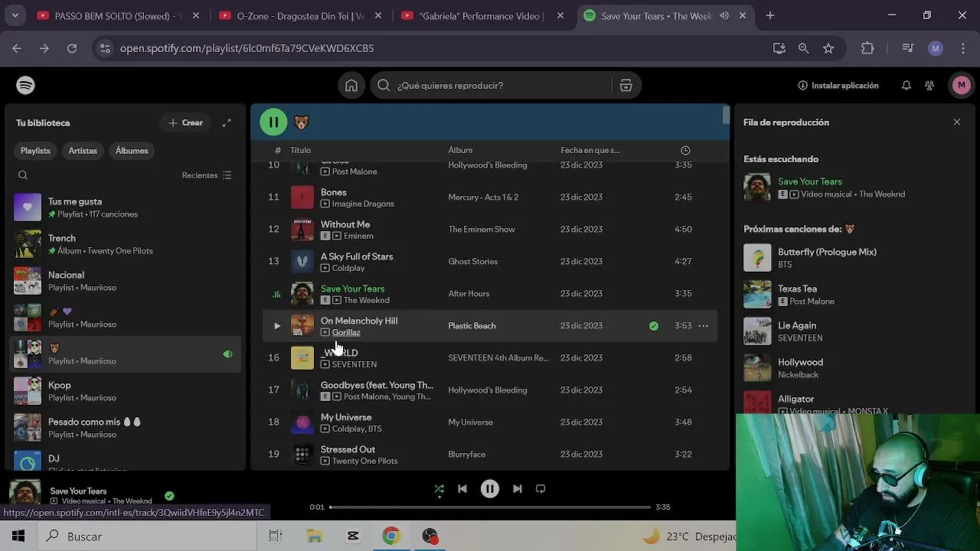Open more options for On Melancholy Hill
The image size is (980, 551).
703,326
